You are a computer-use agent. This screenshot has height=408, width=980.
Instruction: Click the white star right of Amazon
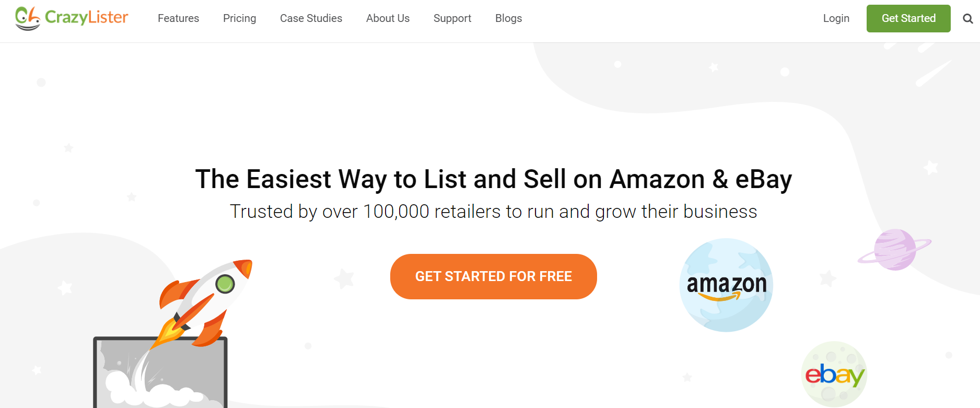(827, 278)
